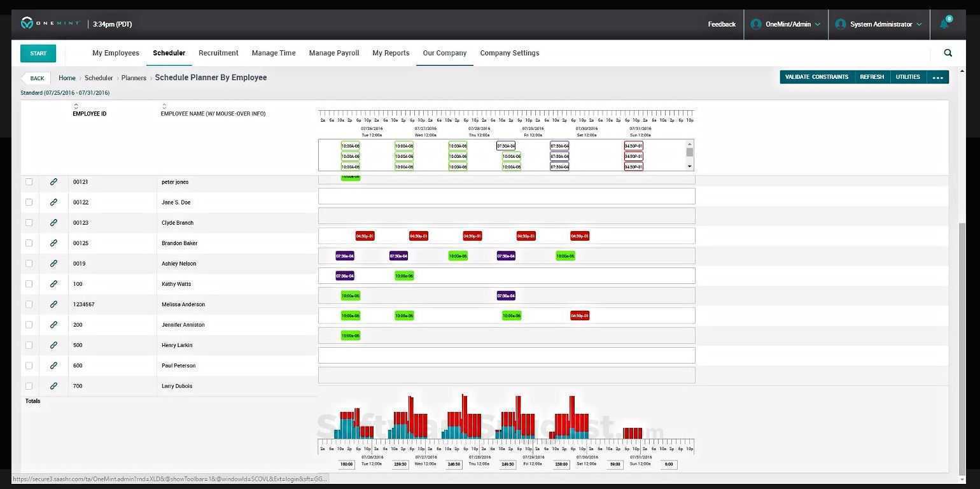Open the Manage Time menu
The image size is (980, 489).
click(x=274, y=53)
